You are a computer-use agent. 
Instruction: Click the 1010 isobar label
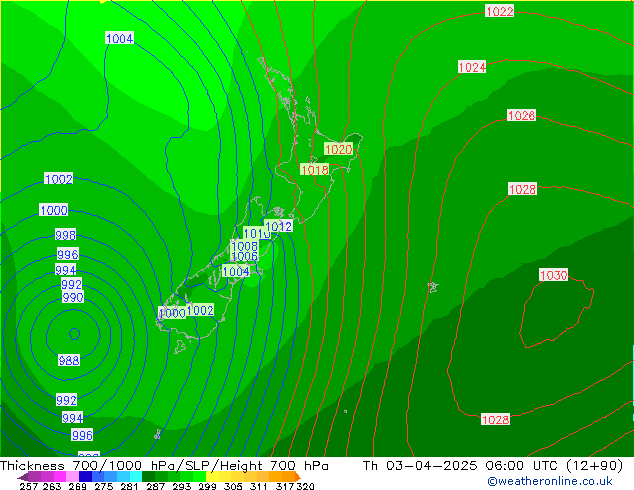[257, 233]
